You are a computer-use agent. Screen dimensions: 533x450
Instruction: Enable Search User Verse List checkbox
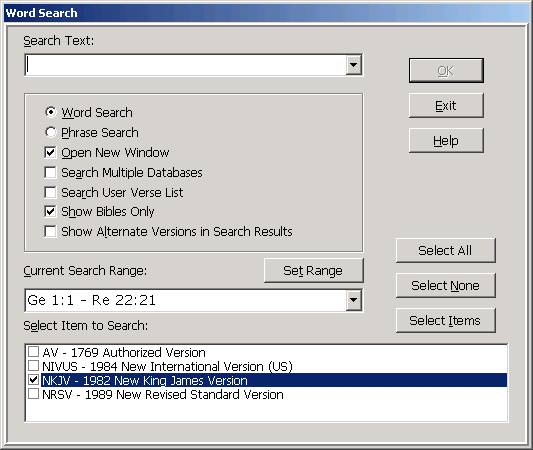click(50, 192)
